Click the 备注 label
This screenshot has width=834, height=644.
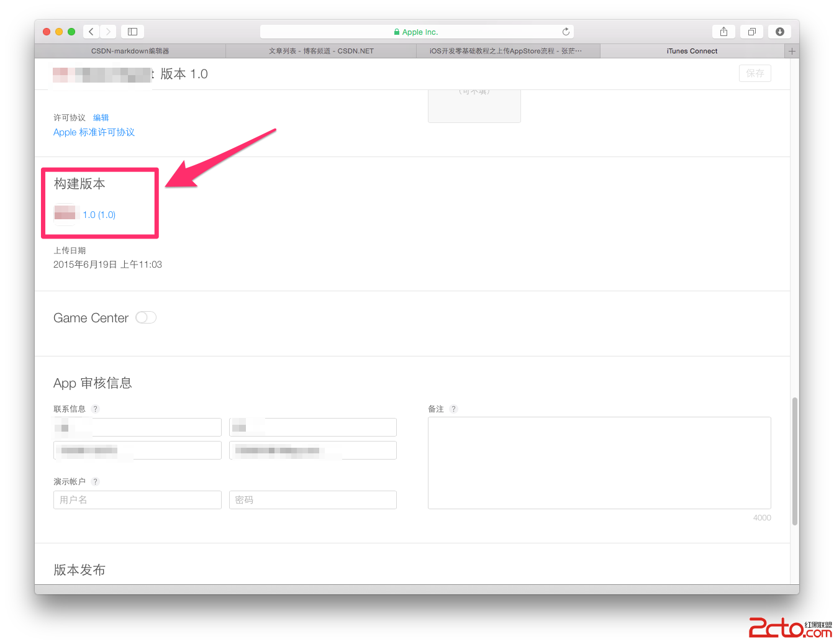436,409
